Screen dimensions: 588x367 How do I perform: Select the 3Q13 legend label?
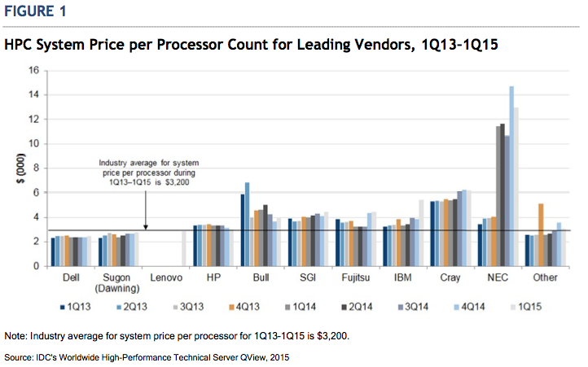pos(191,307)
